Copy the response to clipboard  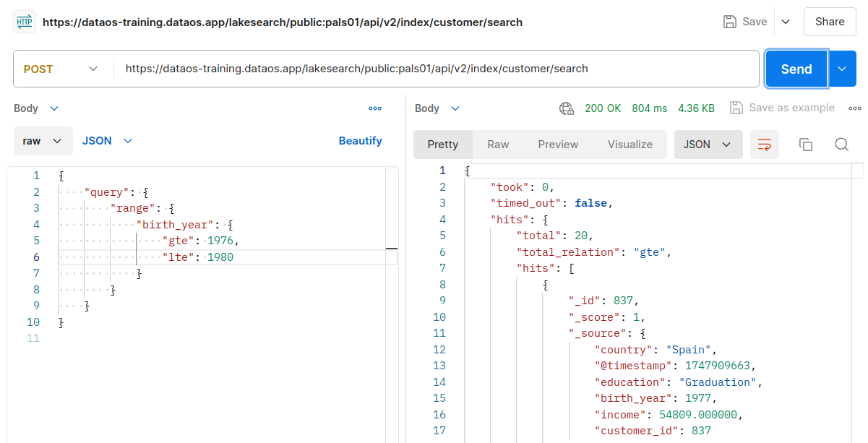pos(806,145)
